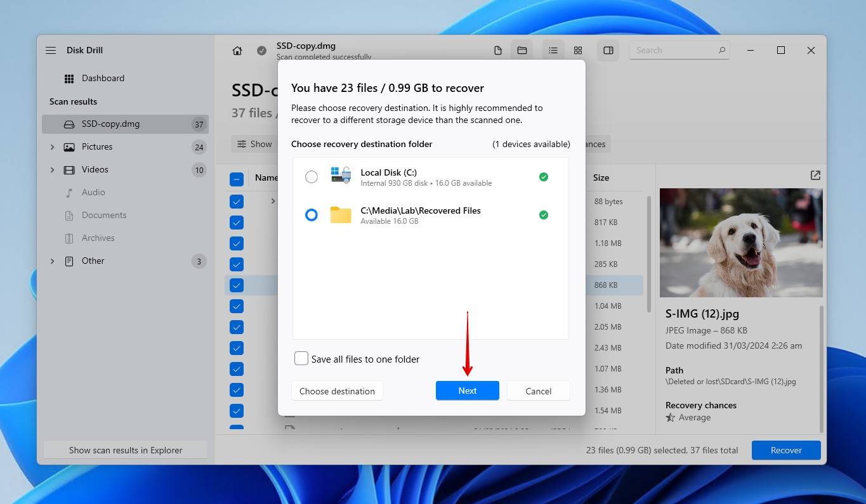Click the blue Recover button
The height and width of the screenshot is (504, 866).
click(786, 450)
